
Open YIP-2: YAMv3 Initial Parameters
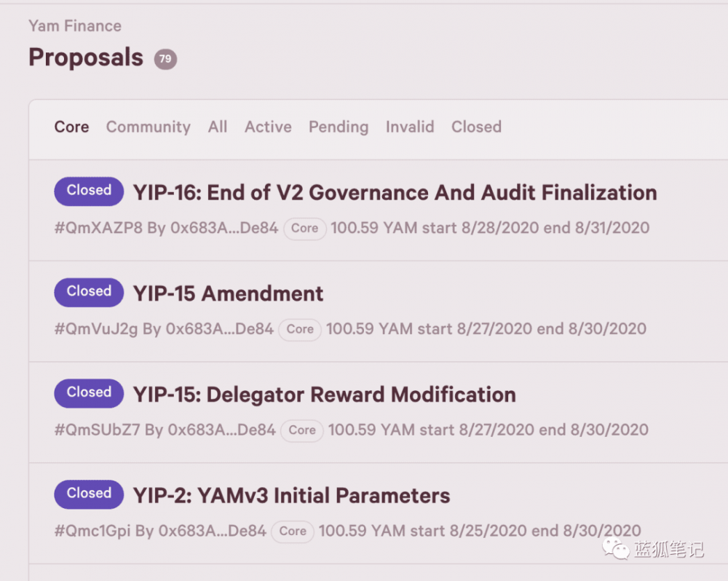click(291, 495)
